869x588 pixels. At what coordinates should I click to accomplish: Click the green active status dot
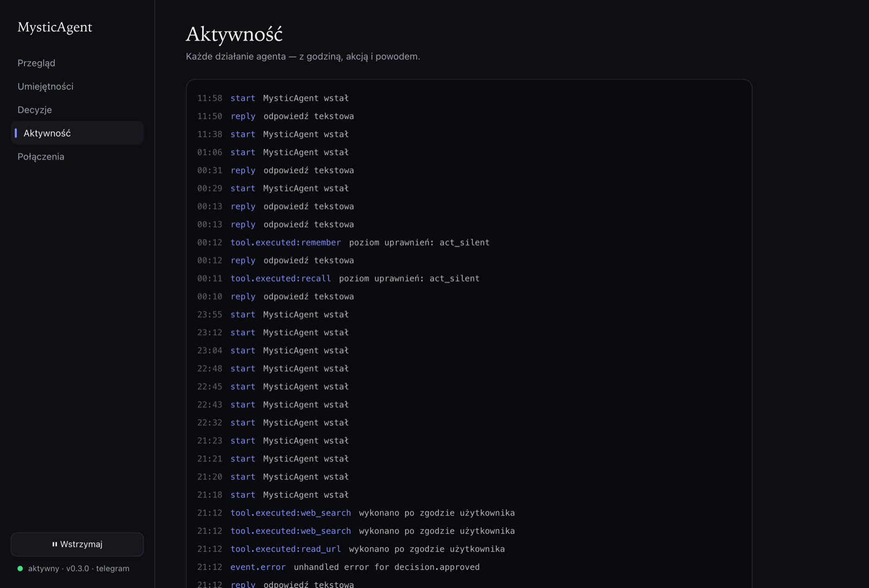coord(20,568)
